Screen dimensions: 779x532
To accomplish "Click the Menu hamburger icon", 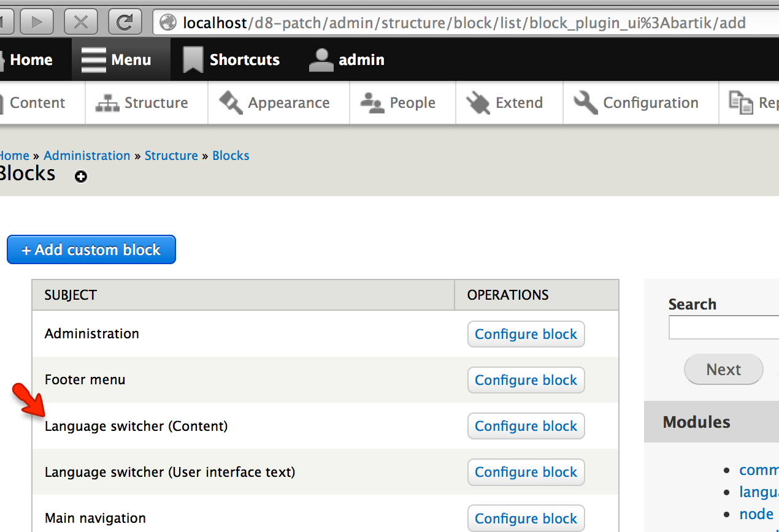I will 93,59.
